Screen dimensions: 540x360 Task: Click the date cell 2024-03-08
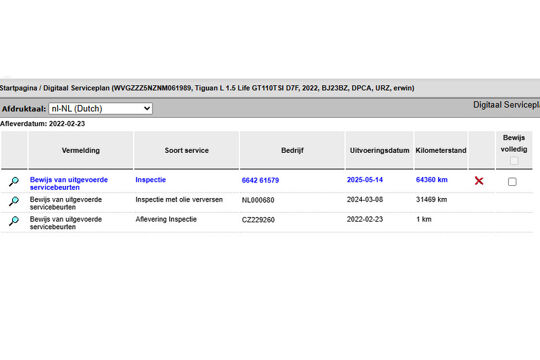coord(365,199)
